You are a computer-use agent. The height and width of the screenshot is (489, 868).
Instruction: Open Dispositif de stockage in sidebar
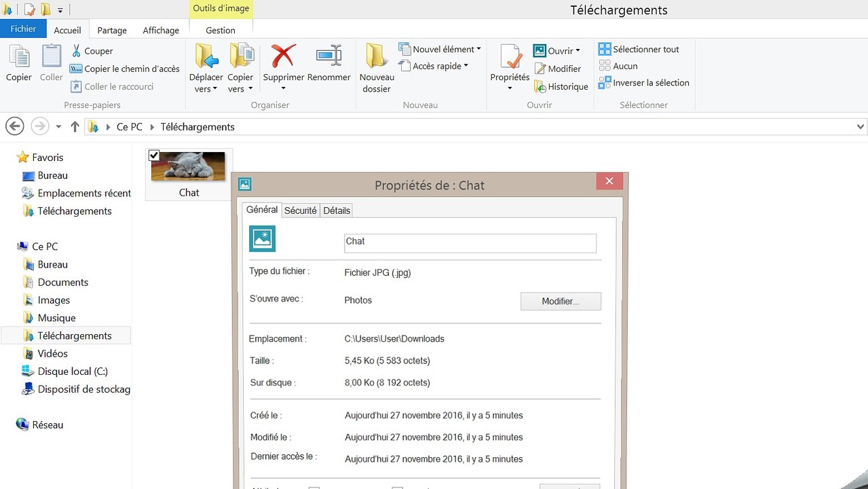click(76, 389)
